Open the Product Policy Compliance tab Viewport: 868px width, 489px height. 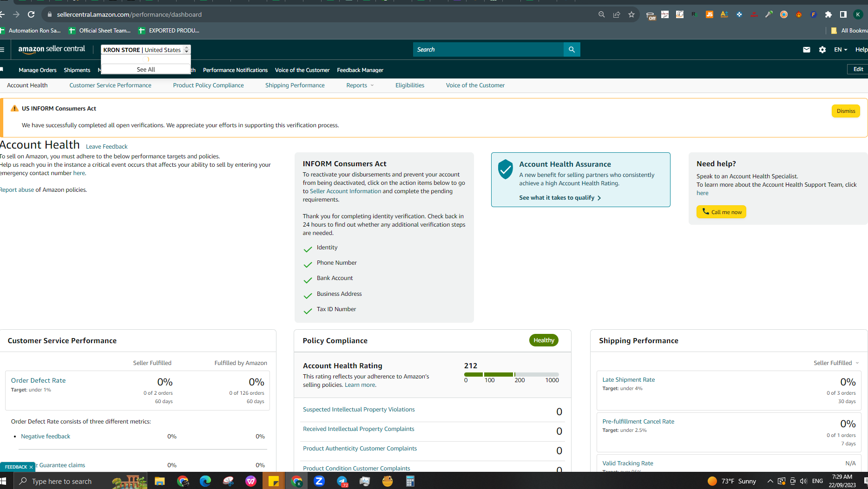tap(208, 85)
